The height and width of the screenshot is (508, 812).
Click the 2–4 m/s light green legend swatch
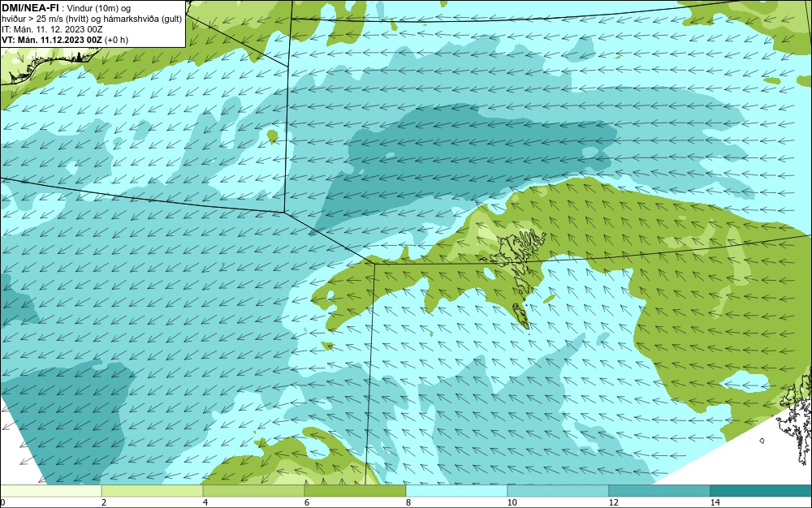pos(153,491)
